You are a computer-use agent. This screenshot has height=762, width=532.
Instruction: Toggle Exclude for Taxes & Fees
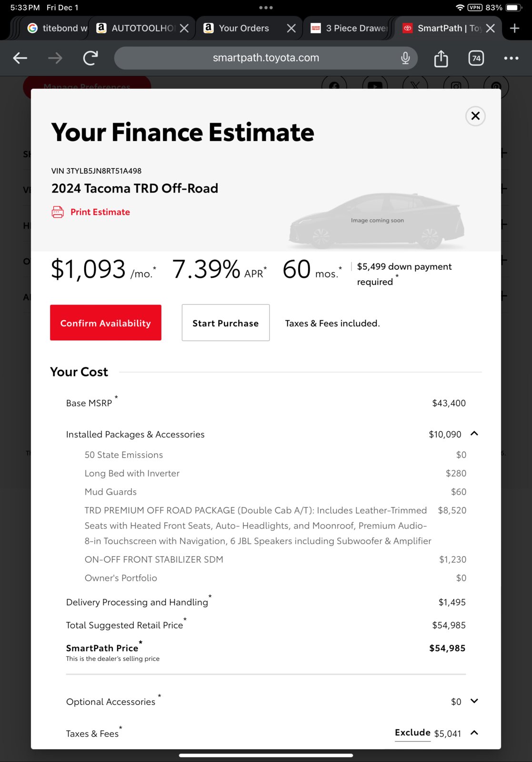pos(412,733)
